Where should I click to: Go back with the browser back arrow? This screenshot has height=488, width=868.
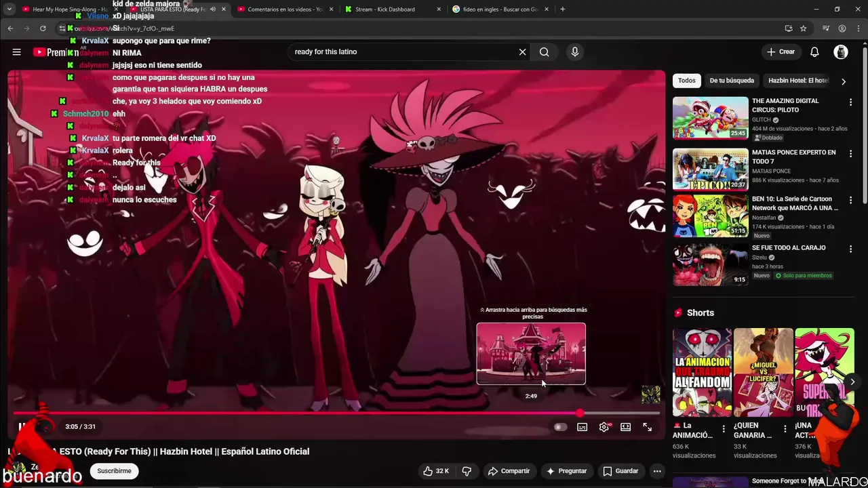point(10,28)
